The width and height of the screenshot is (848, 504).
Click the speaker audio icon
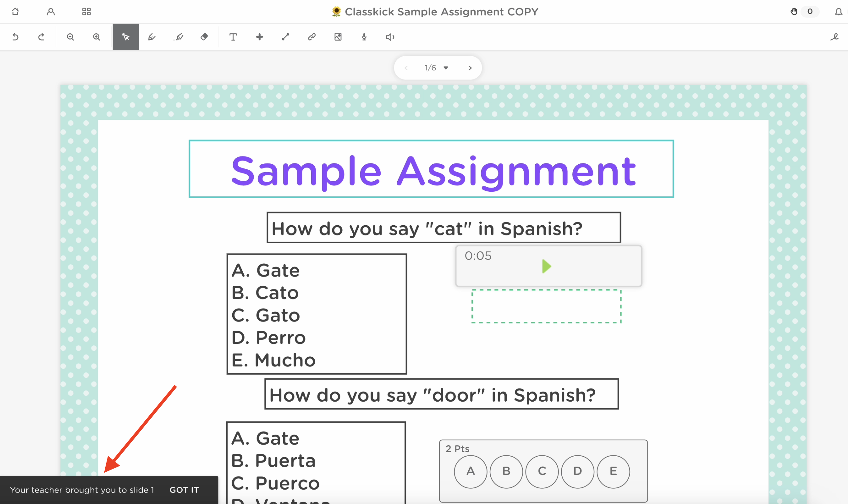tap(390, 37)
